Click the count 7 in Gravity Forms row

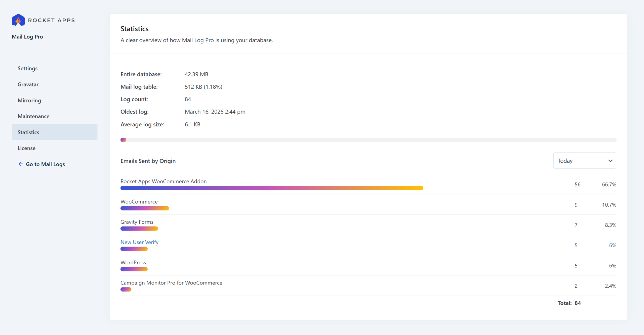coord(576,225)
